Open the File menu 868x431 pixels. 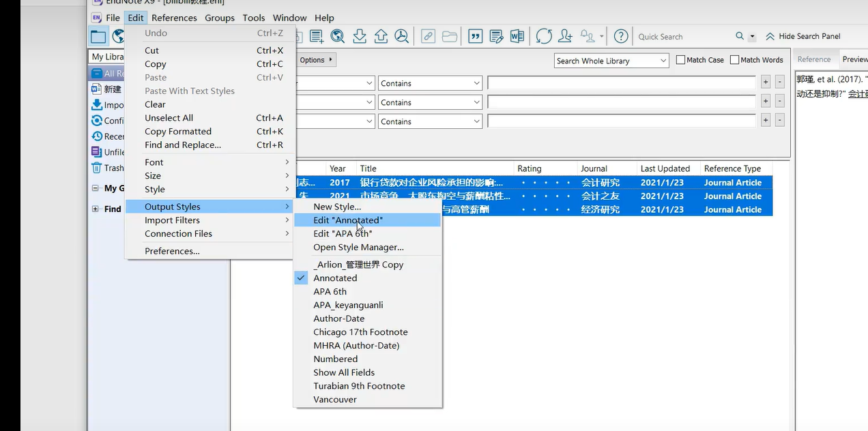coord(113,18)
